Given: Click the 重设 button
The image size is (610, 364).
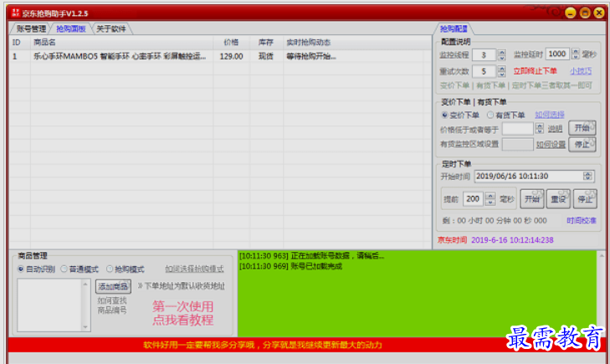Looking at the screenshot, I should [x=558, y=199].
